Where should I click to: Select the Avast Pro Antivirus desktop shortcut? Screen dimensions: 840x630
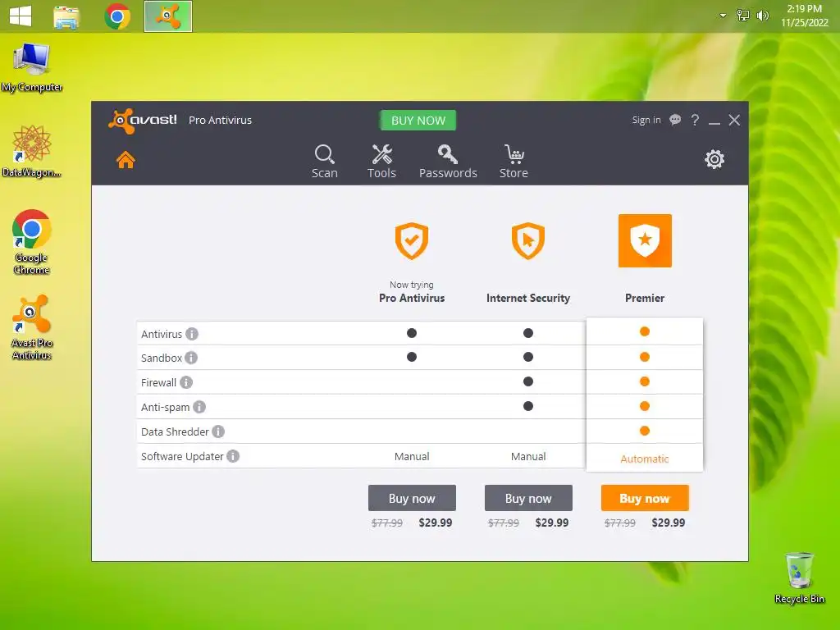(32, 327)
